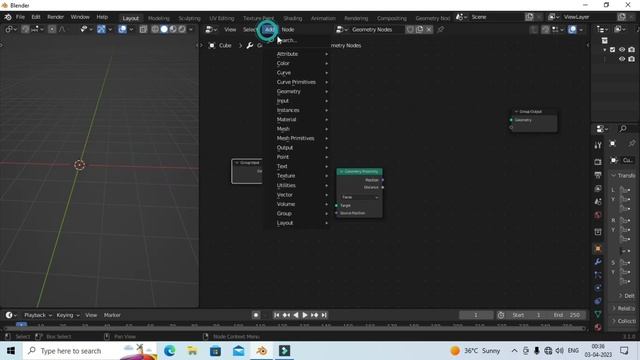Screen dimensions: 640x360
Task: Play animation in the timeline
Action: coord(304,315)
